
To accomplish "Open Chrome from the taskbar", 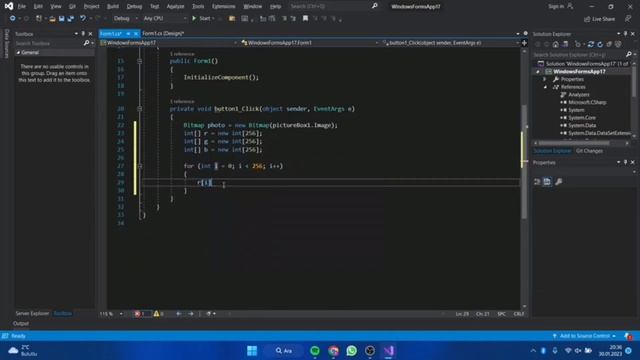I will [x=333, y=351].
